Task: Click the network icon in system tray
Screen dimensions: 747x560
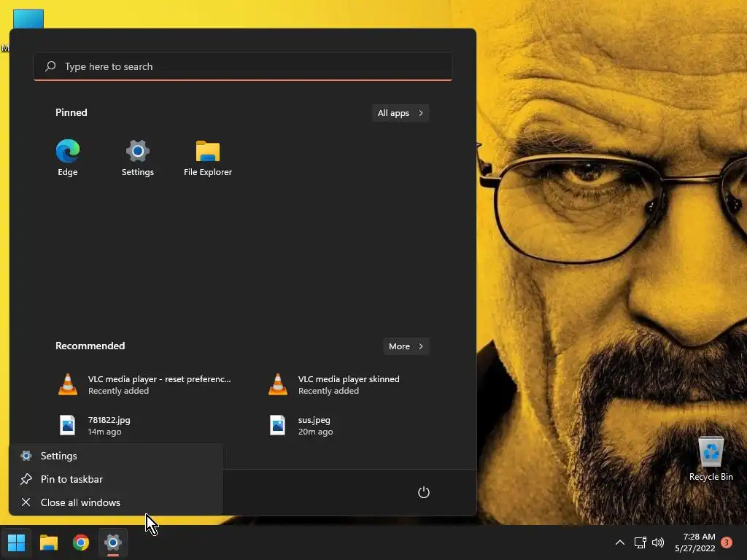Action: 640,542
